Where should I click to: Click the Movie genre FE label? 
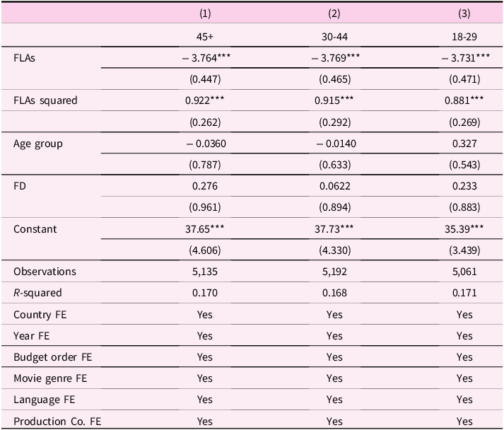point(50,378)
